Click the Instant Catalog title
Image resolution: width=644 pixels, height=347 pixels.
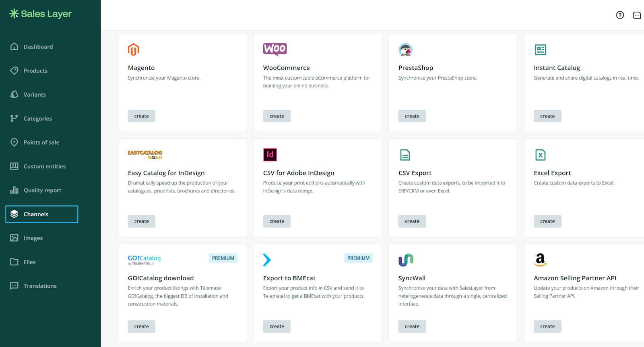click(557, 68)
